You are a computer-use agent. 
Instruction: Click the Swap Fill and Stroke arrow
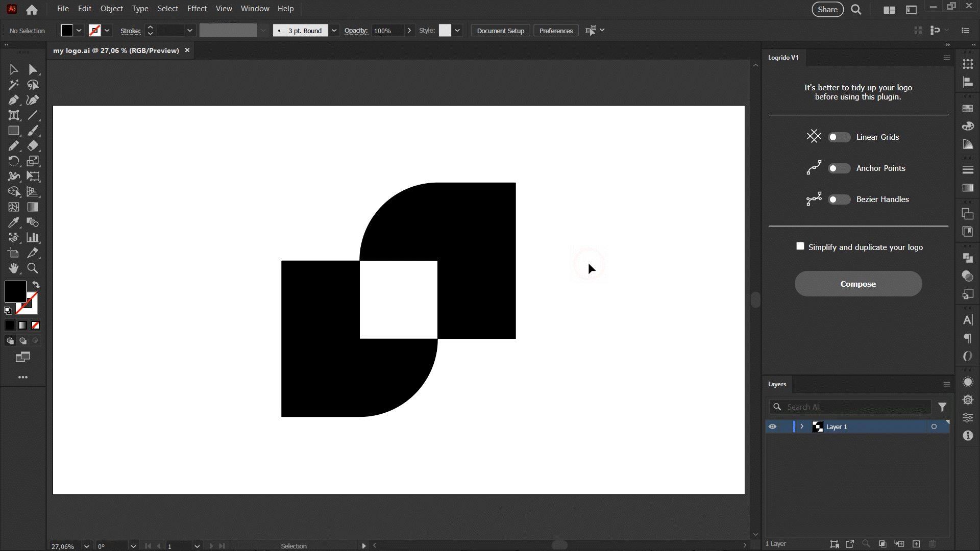coord(36,285)
